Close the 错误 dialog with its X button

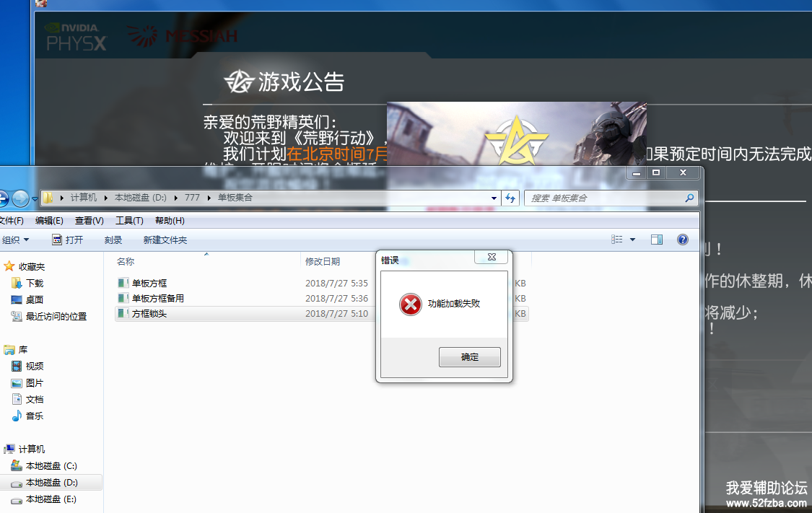(492, 258)
